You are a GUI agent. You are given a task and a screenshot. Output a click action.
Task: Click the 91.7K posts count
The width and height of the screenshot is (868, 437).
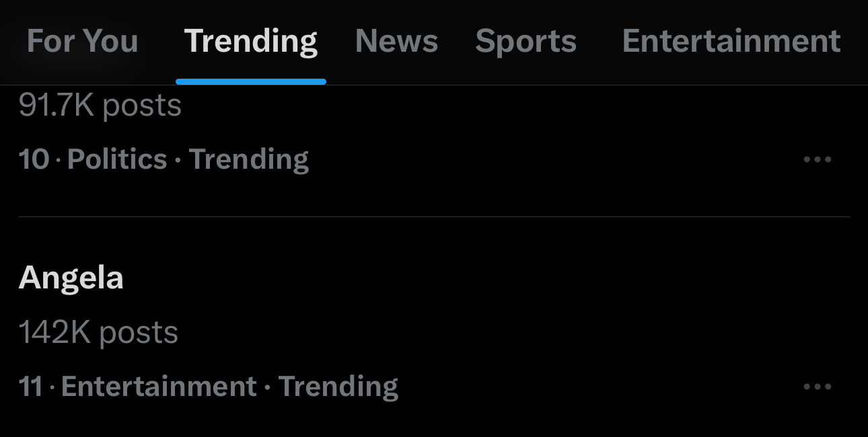pos(100,106)
